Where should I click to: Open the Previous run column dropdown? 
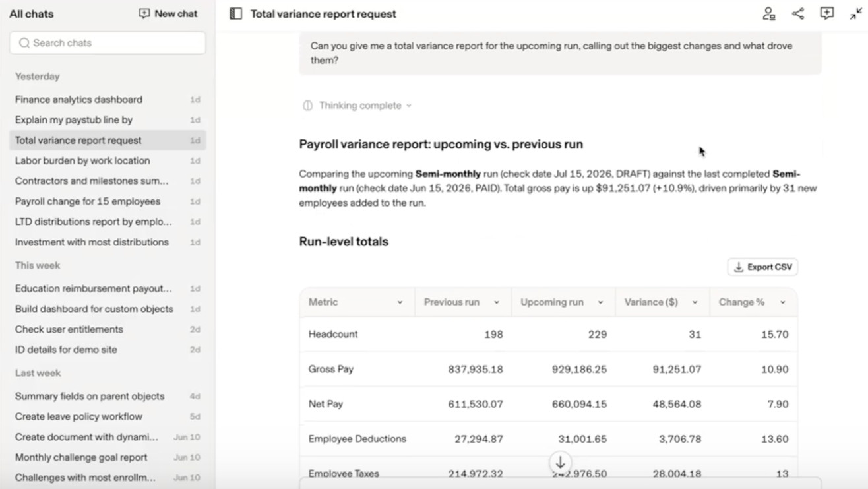point(497,302)
